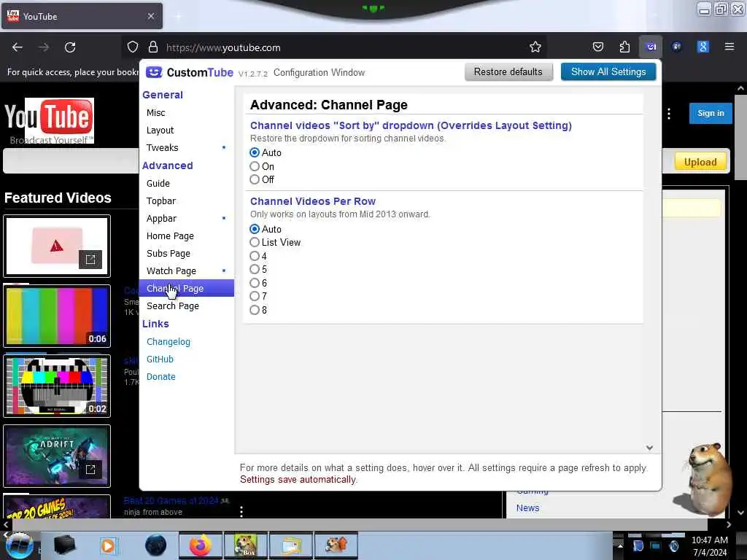
Task: Click the browser back arrow
Action: [18, 47]
